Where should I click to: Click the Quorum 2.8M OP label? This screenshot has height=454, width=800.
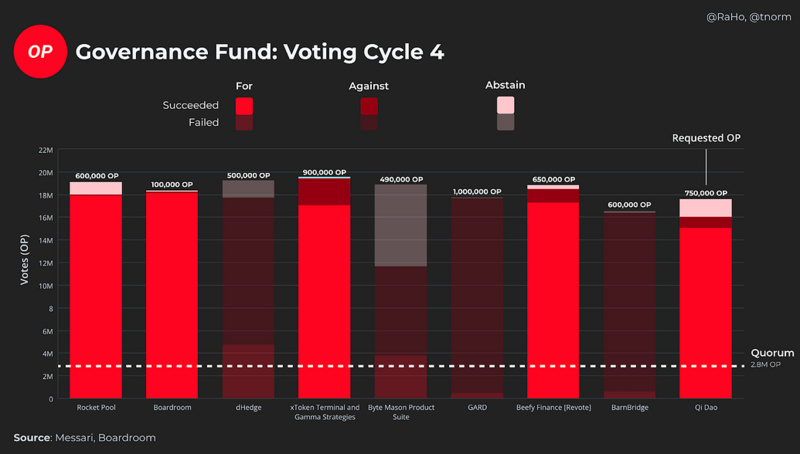772,358
